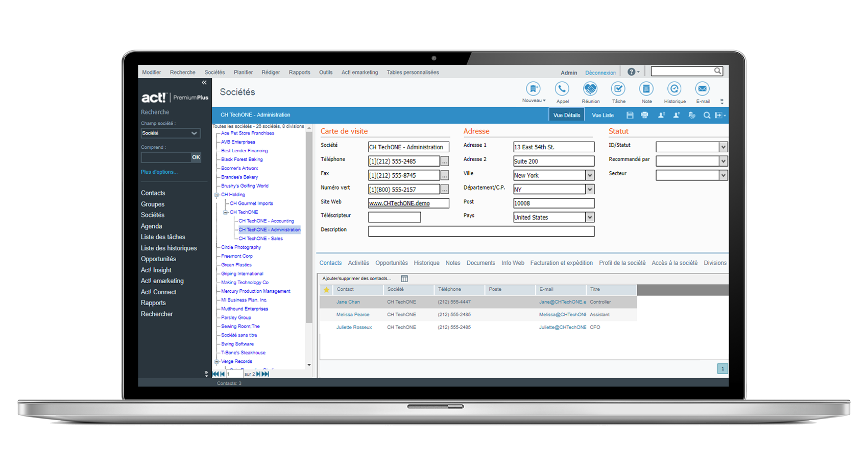Open the Département/C.P. dropdown
The height and width of the screenshot is (462, 868).
(x=590, y=190)
